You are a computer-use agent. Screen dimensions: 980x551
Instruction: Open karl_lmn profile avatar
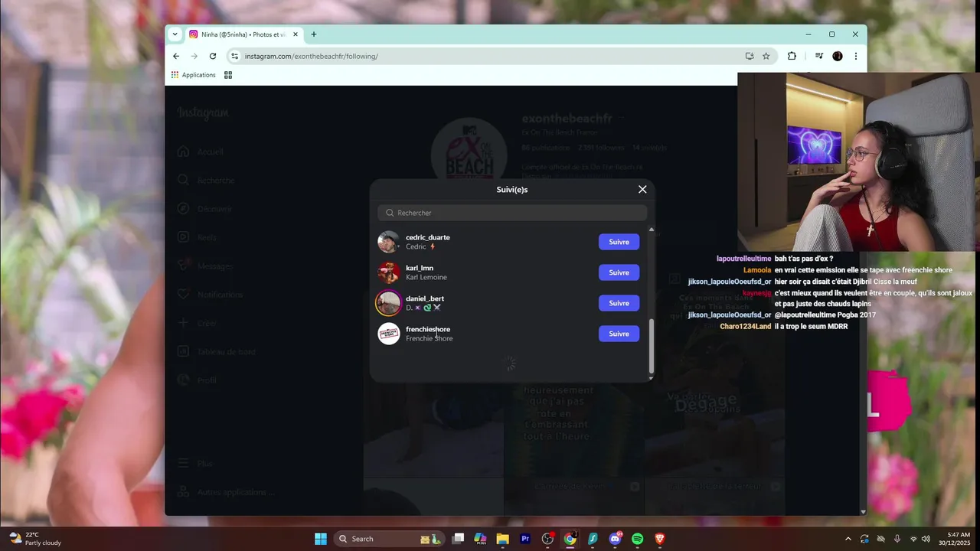tap(388, 272)
